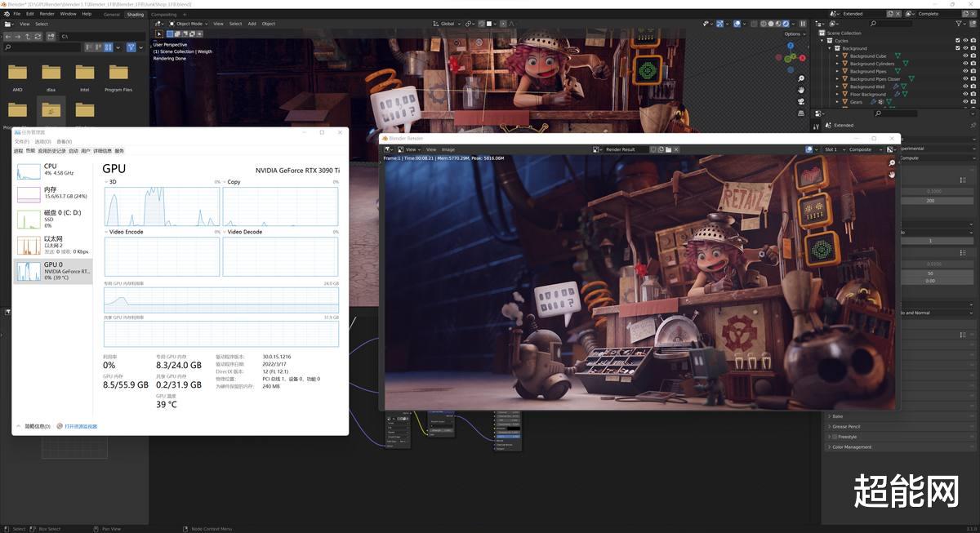Switch to the Shading workspace tab
Viewport: 980px width, 533px height.
point(136,14)
